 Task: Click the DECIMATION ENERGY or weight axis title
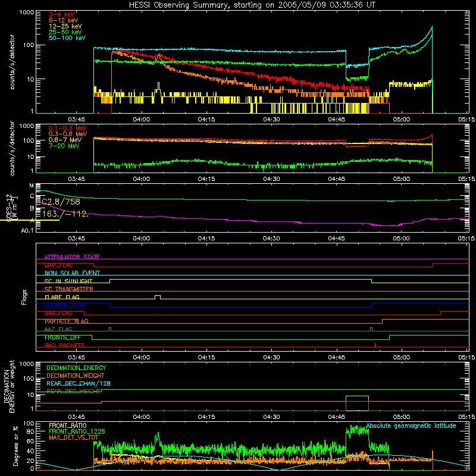(9, 386)
